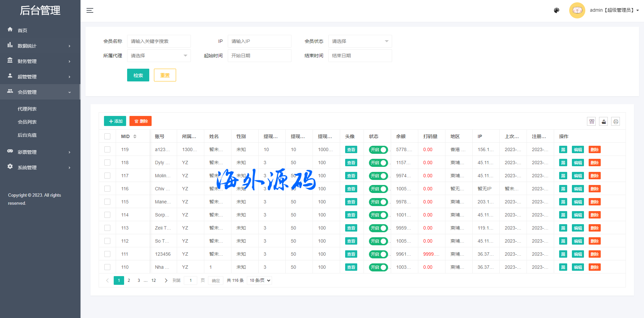Image resolution: width=644 pixels, height=318 pixels.
Task: Click the admin avatar image
Action: (577, 10)
